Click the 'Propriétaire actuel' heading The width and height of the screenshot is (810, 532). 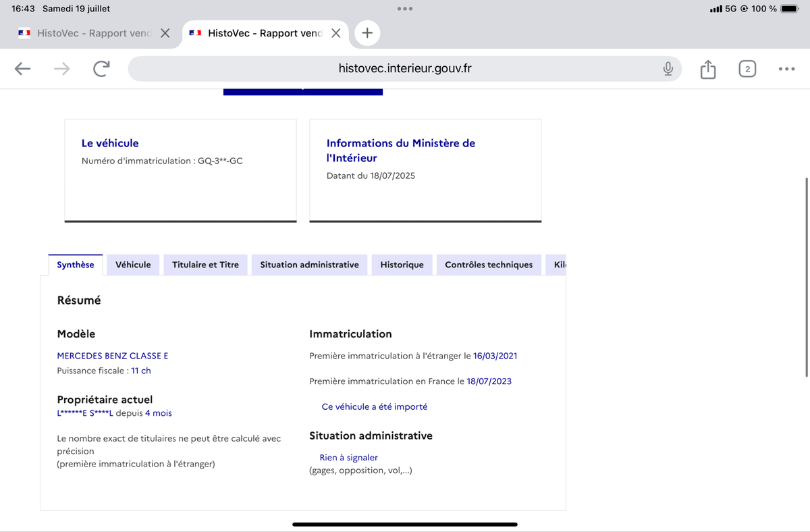pyautogui.click(x=105, y=400)
